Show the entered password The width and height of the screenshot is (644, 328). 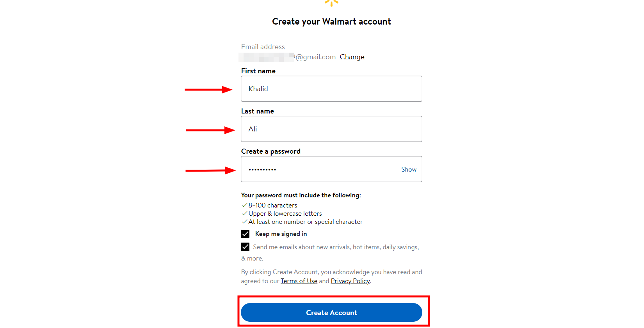408,169
